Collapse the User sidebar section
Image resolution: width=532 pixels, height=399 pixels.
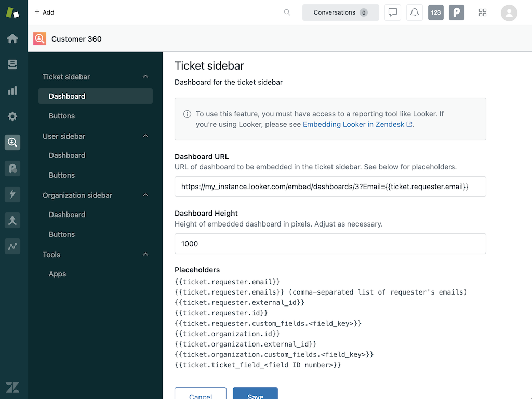pos(145,136)
